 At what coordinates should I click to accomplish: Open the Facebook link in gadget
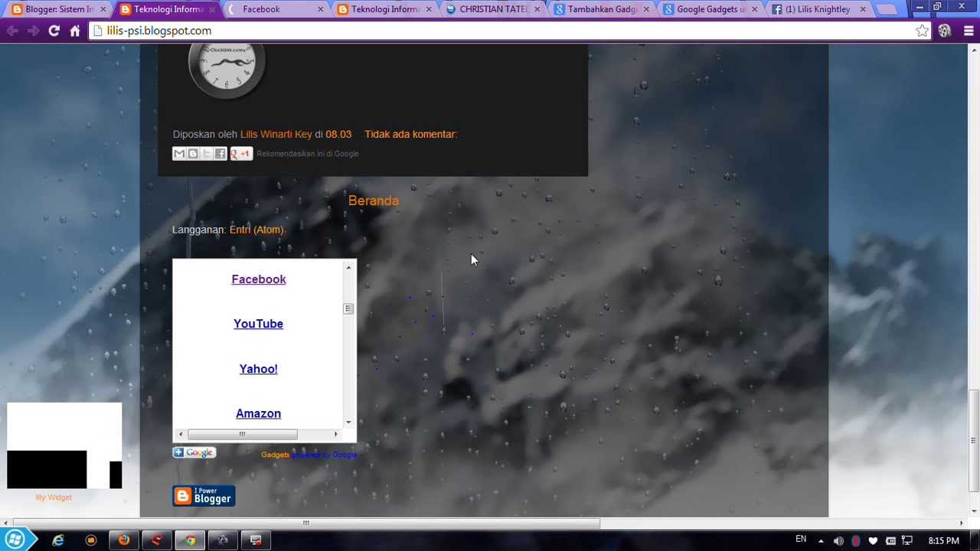point(259,279)
